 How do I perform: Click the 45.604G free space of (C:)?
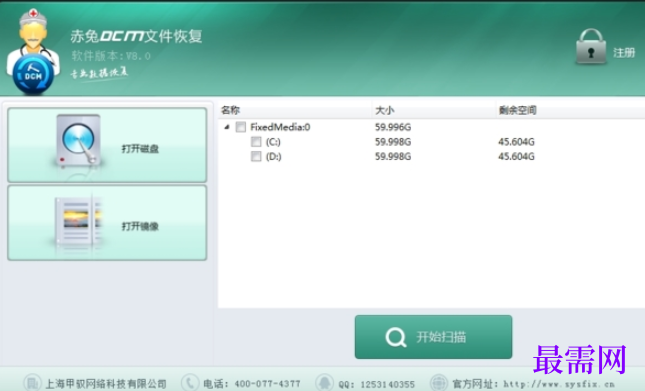point(516,142)
